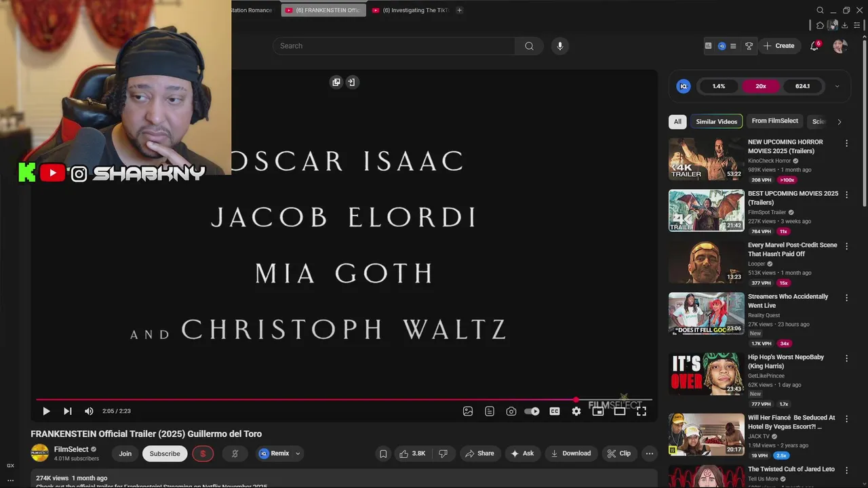
Task: Open options for Every Marvel Post-Credit Scene video
Action: pos(846,246)
